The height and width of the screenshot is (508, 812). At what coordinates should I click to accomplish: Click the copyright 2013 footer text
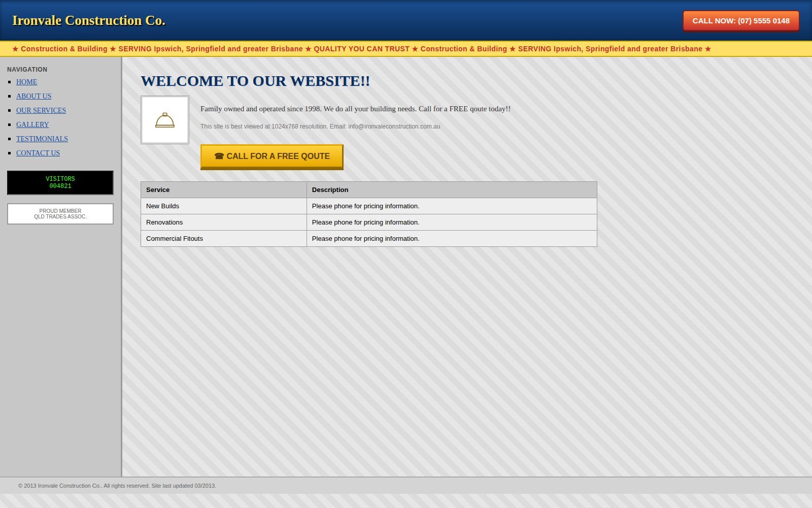click(117, 486)
